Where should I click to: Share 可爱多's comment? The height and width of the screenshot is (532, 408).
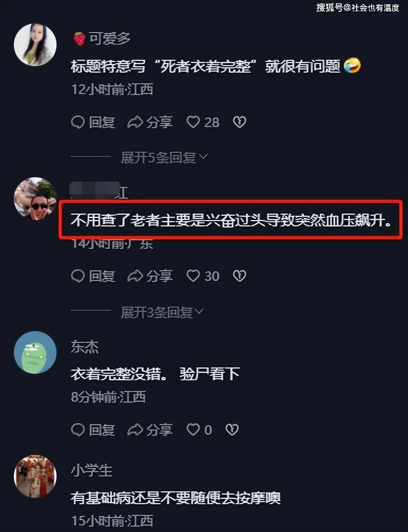[150, 122]
